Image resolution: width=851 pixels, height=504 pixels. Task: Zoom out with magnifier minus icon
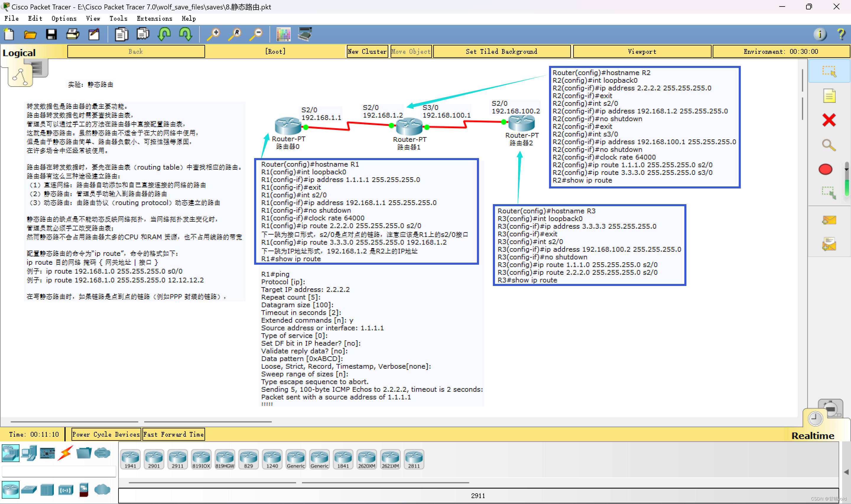click(x=256, y=34)
